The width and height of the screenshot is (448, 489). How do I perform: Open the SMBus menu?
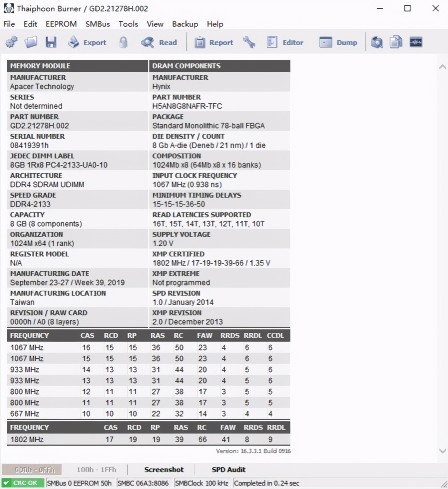(98, 24)
